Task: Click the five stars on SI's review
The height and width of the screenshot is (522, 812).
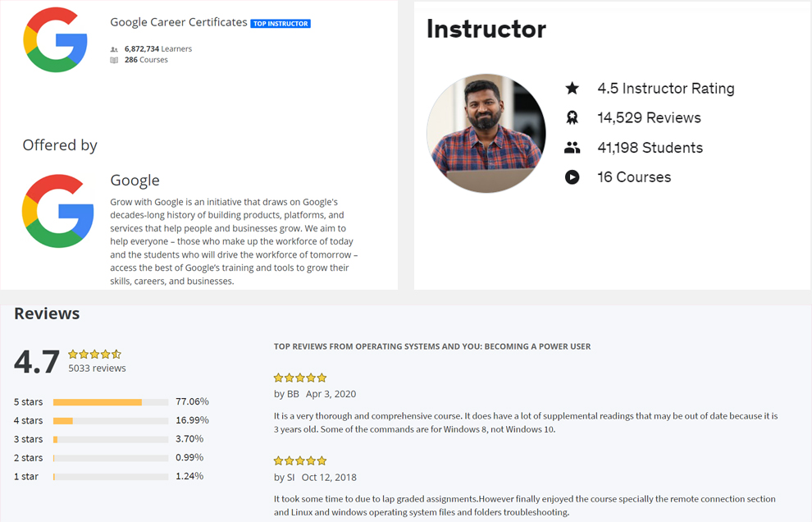Action: coord(300,460)
